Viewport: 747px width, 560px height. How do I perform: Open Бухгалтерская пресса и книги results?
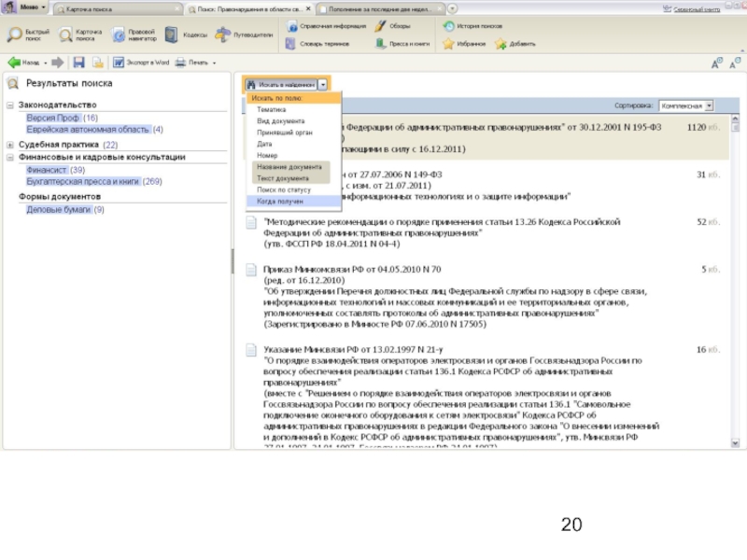tap(83, 181)
